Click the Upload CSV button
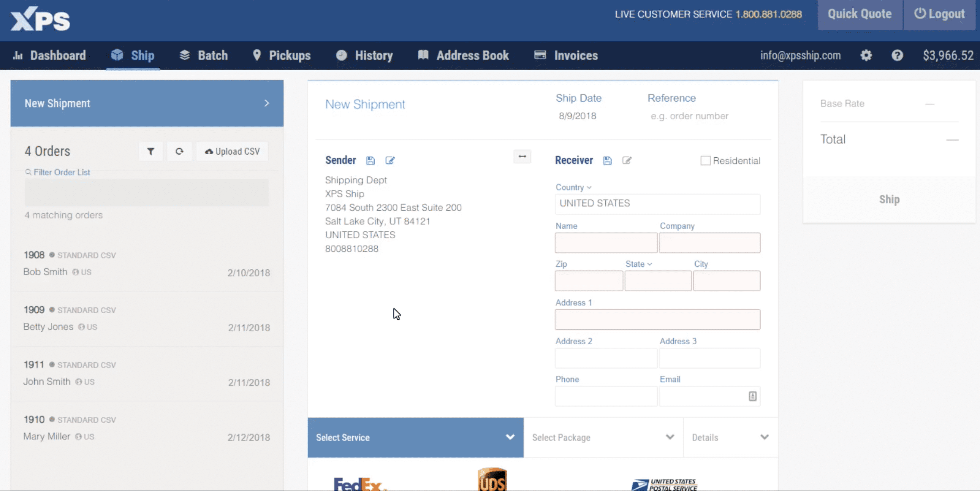The image size is (980, 491). 232,151
